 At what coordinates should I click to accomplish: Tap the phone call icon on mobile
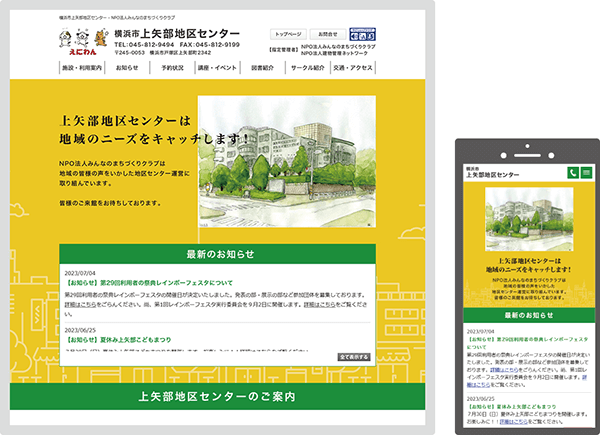pyautogui.click(x=573, y=173)
